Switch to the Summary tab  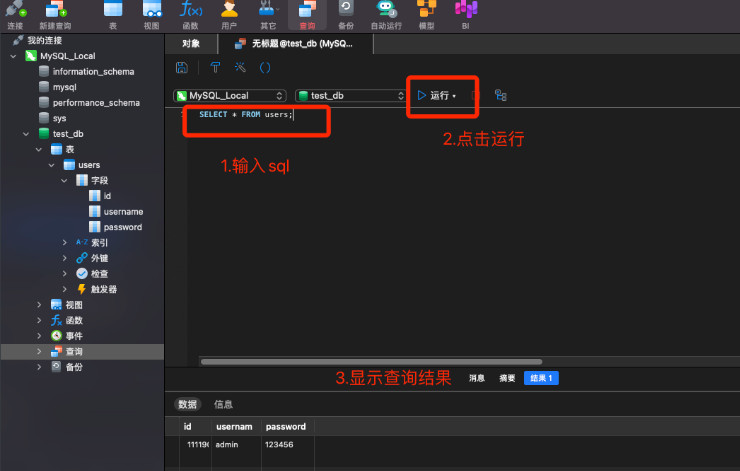507,378
